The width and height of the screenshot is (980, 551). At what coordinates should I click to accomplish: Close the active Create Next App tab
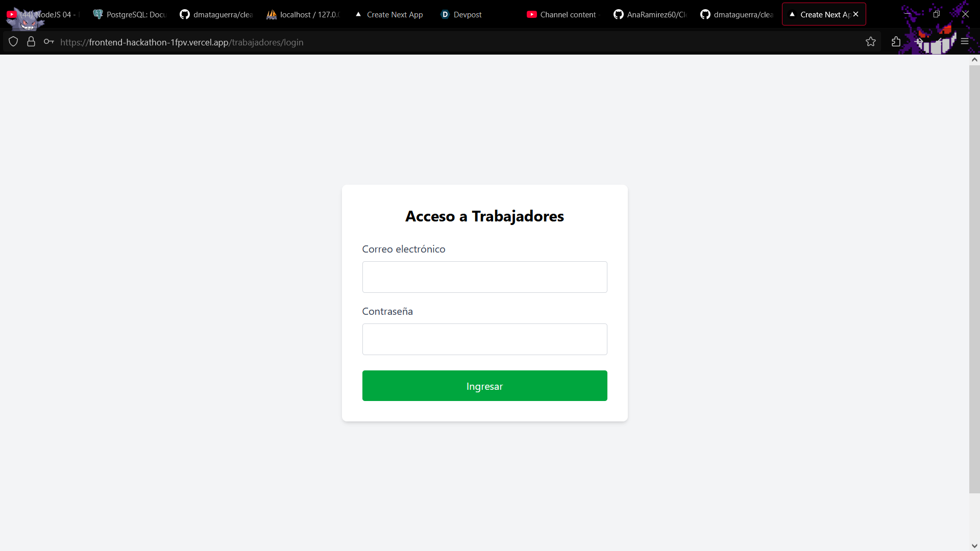pyautogui.click(x=856, y=14)
